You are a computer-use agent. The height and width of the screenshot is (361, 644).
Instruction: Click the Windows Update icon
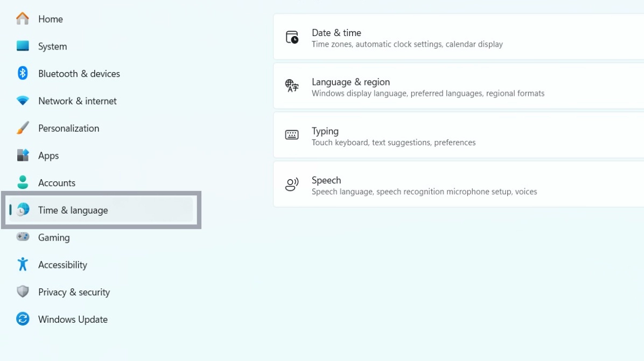(x=23, y=319)
